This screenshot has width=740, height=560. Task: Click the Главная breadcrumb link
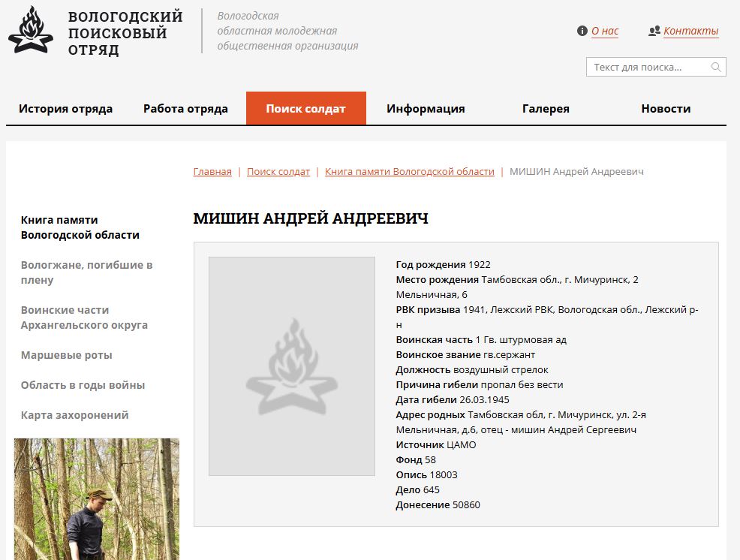tap(212, 171)
